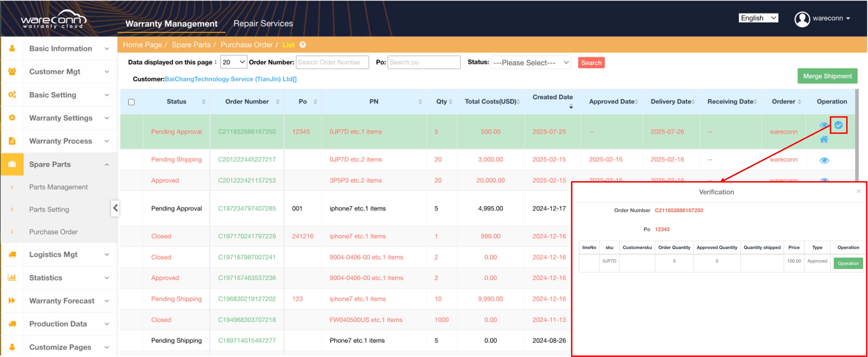
Task: Click the Logistics Mgt truck icon
Action: click(x=12, y=255)
